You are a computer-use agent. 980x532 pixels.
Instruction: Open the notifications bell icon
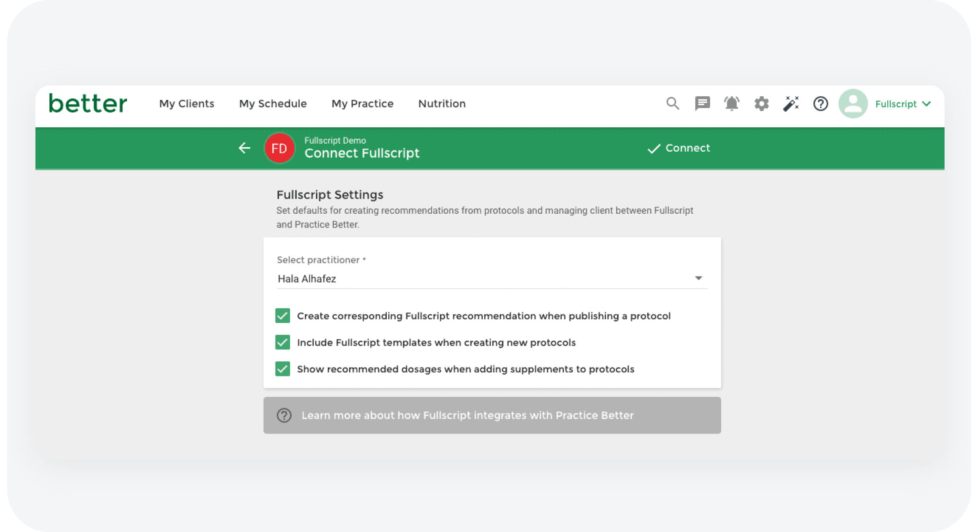coord(732,104)
